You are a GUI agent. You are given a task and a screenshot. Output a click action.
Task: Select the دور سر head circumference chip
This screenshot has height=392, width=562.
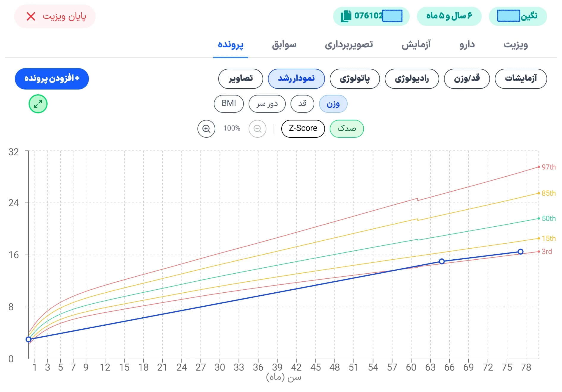point(267,104)
